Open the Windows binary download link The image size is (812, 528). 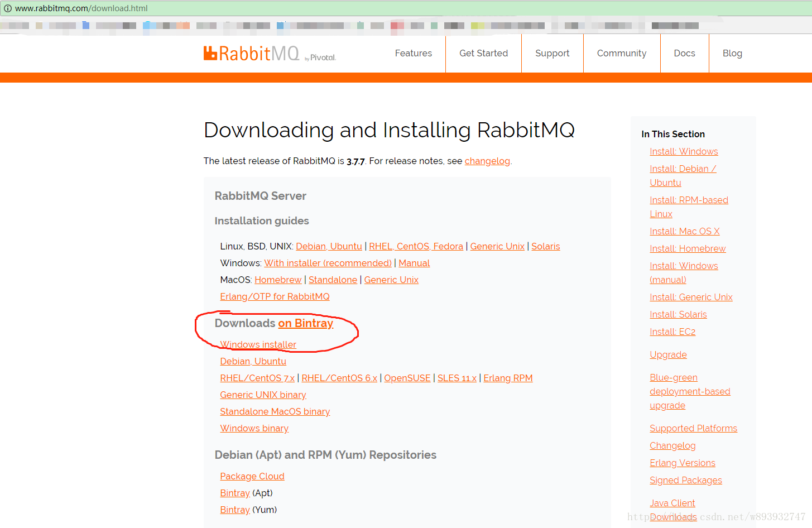[254, 428]
